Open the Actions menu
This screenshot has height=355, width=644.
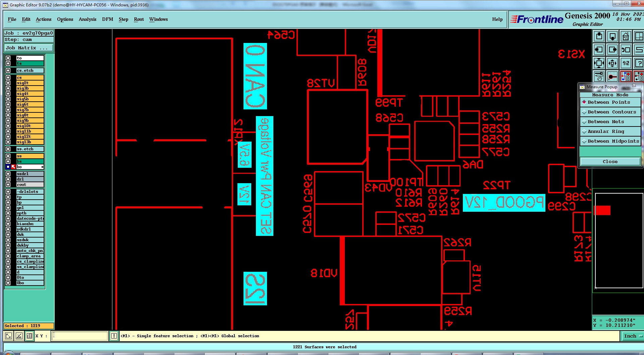[44, 19]
